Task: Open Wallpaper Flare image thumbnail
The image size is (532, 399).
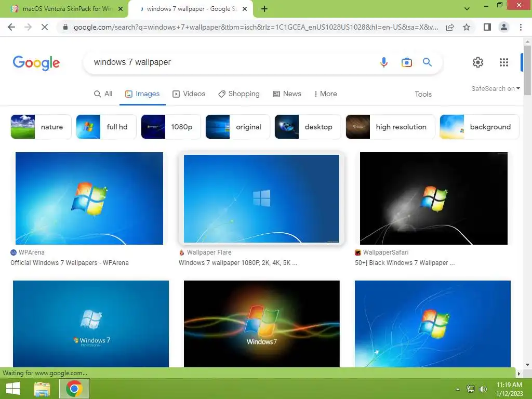Action: click(262, 198)
